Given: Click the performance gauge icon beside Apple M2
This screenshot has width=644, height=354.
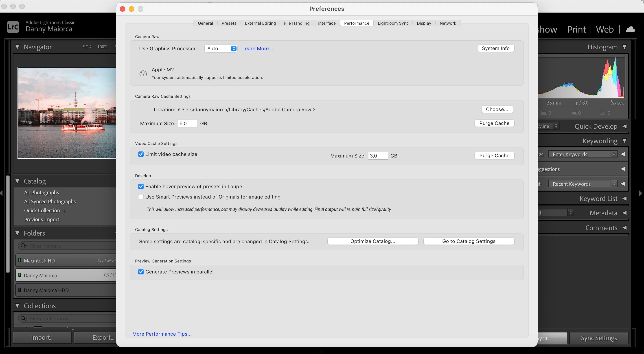Looking at the screenshot, I should tap(143, 73).
